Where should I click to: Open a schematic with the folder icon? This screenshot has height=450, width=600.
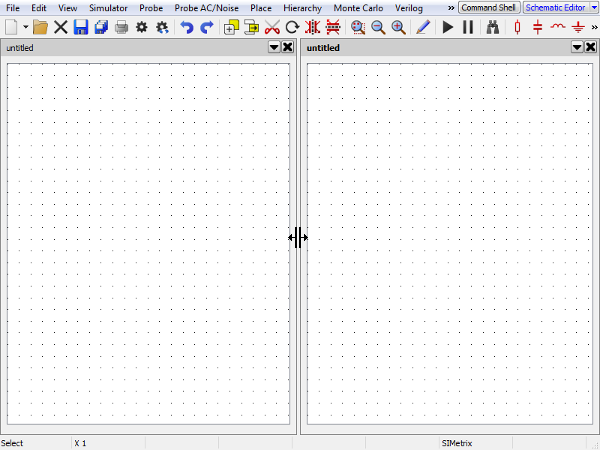click(x=41, y=27)
